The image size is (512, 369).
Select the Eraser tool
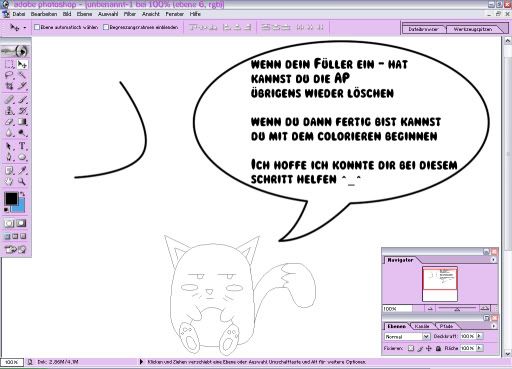pos(9,122)
